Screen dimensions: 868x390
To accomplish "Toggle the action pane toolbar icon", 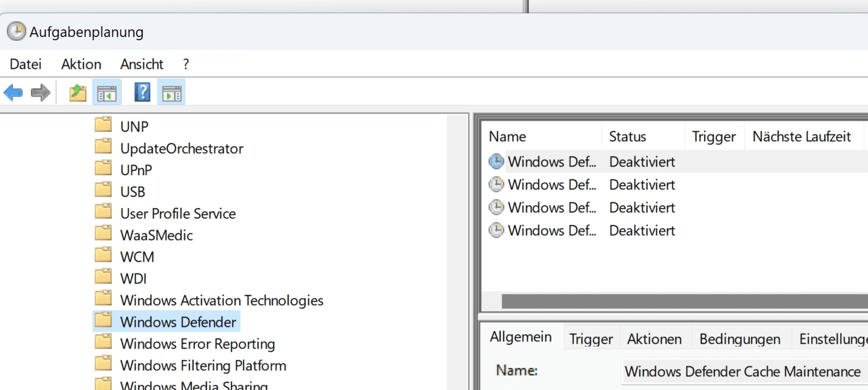I will (171, 93).
